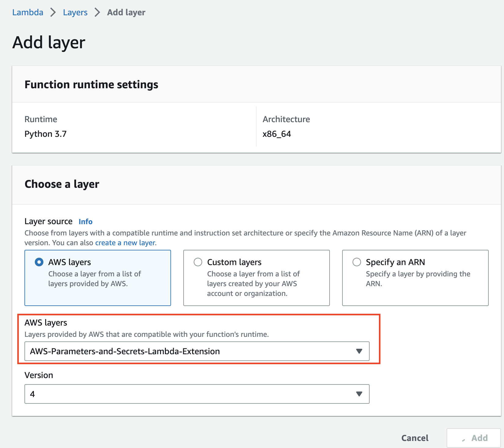504x448 pixels.
Task: Select the Python 3.7 runtime value
Action: 46,134
